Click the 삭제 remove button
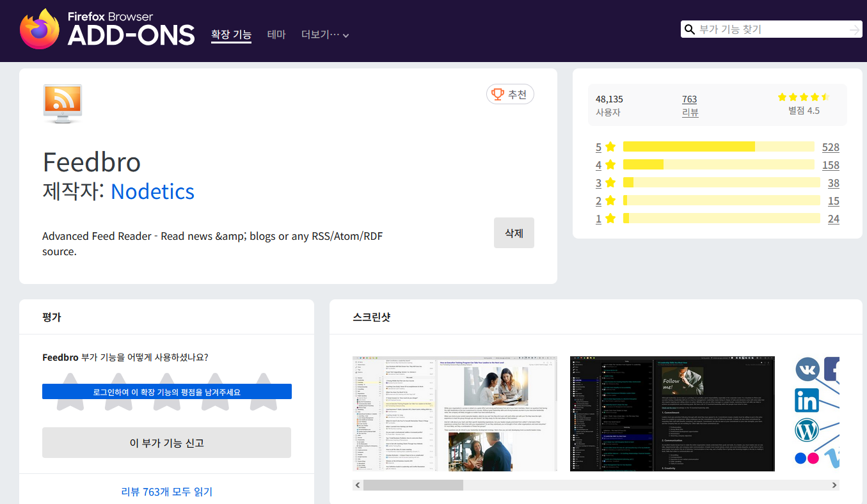Image resolution: width=867 pixels, height=504 pixels. click(x=514, y=233)
